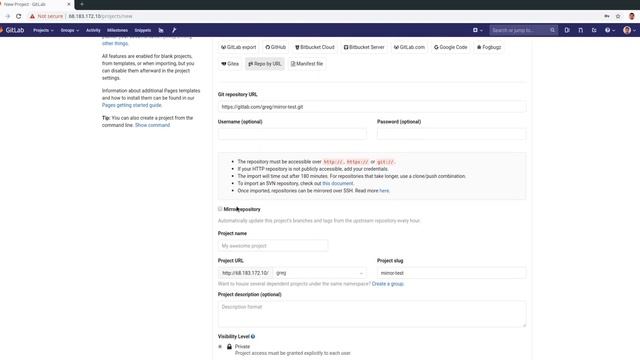The width and height of the screenshot is (640, 360).
Task: Select the Fogbugz import option
Action: 489,47
